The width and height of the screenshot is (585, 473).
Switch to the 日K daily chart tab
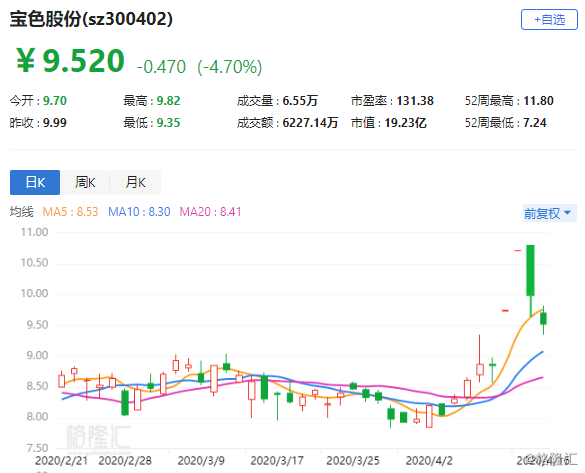click(x=35, y=182)
